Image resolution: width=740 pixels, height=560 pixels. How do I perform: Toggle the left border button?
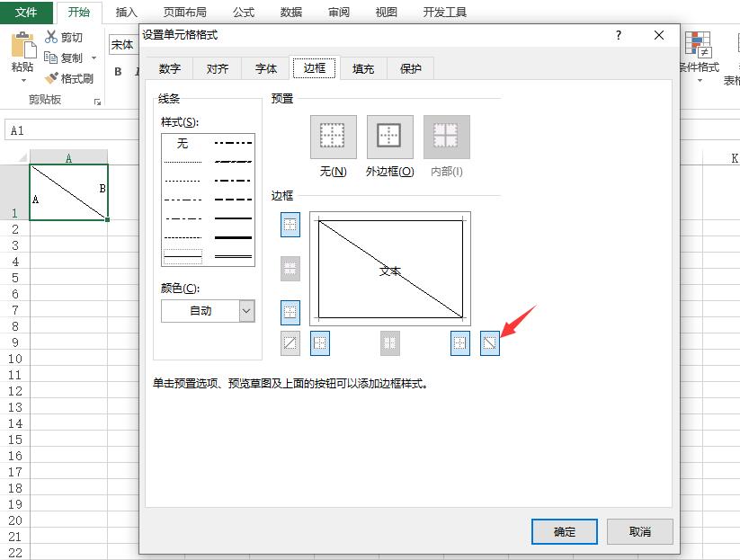pyautogui.click(x=320, y=343)
